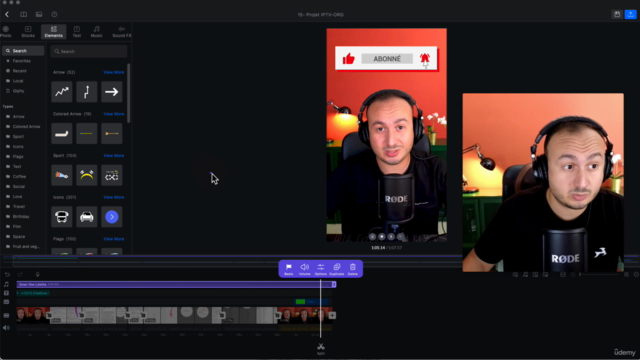Image resolution: width=640 pixels, height=360 pixels.
Task: Select Search in the left sidebar
Action: 23,51
